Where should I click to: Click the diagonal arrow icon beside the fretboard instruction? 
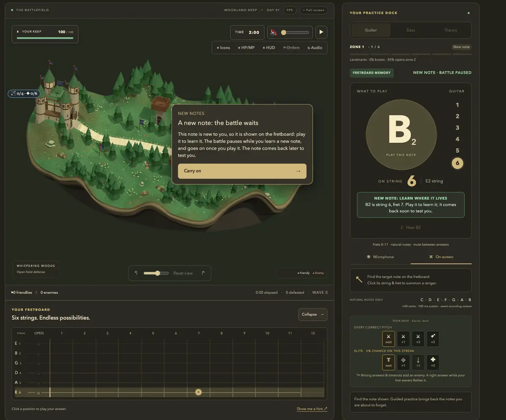tap(359, 279)
